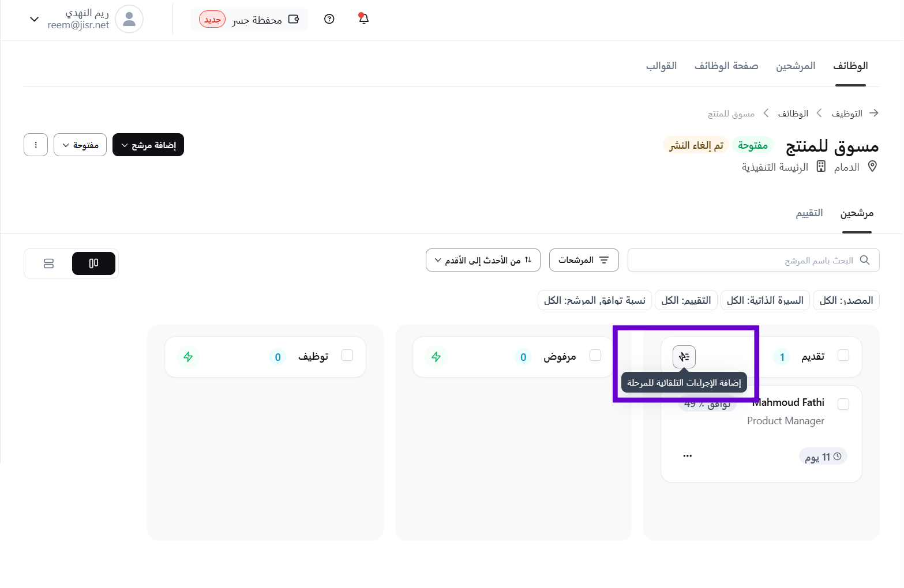
Task: Switch to the Evaluation 'التقييم' tab
Action: pos(809,213)
